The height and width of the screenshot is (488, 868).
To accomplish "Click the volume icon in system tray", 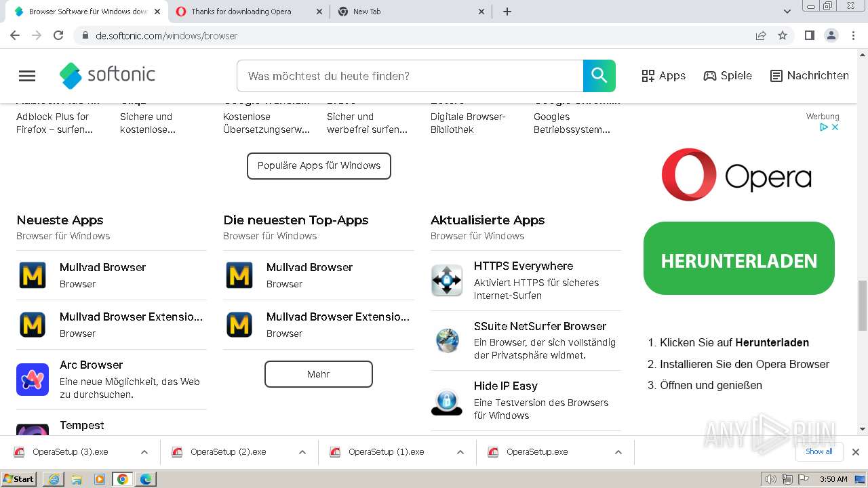I will point(770,479).
